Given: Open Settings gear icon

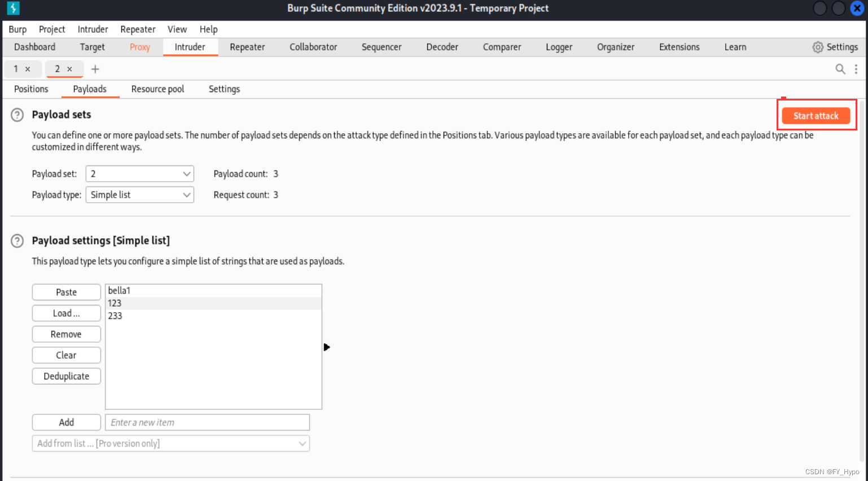Looking at the screenshot, I should coord(817,47).
